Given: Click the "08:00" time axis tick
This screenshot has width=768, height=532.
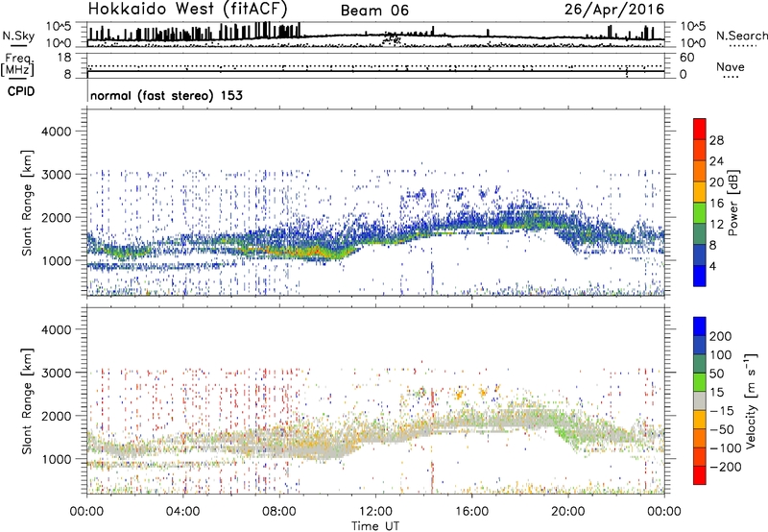Looking at the screenshot, I should pyautogui.click(x=279, y=512).
